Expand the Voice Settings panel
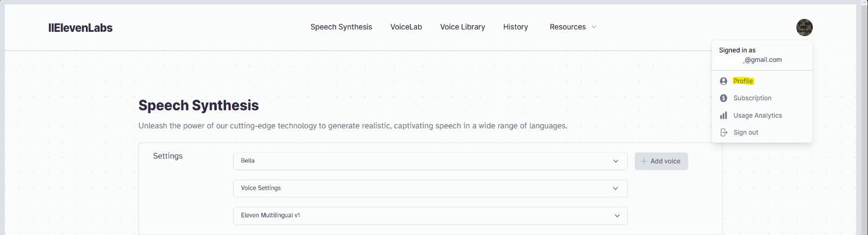This screenshot has width=868, height=235. pyautogui.click(x=430, y=188)
